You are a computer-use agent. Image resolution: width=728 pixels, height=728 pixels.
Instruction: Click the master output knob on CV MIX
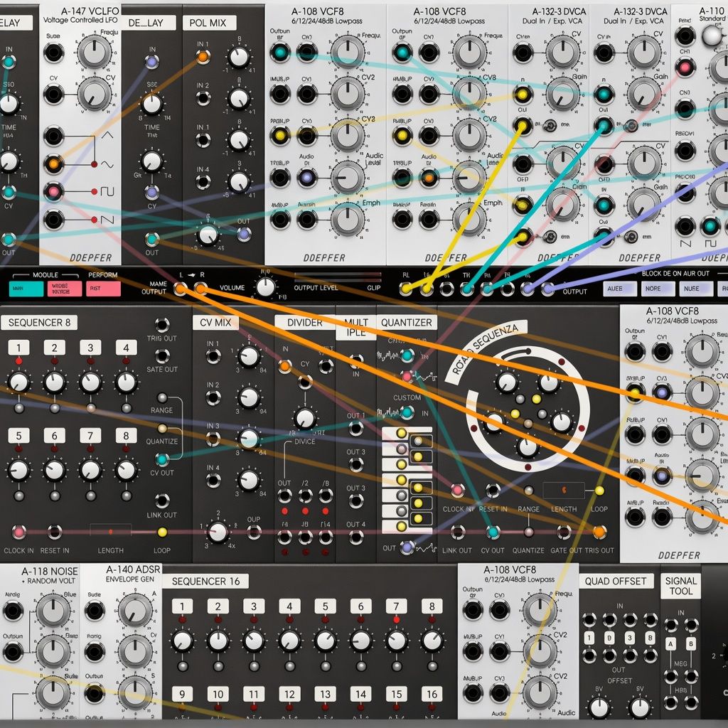(218, 532)
